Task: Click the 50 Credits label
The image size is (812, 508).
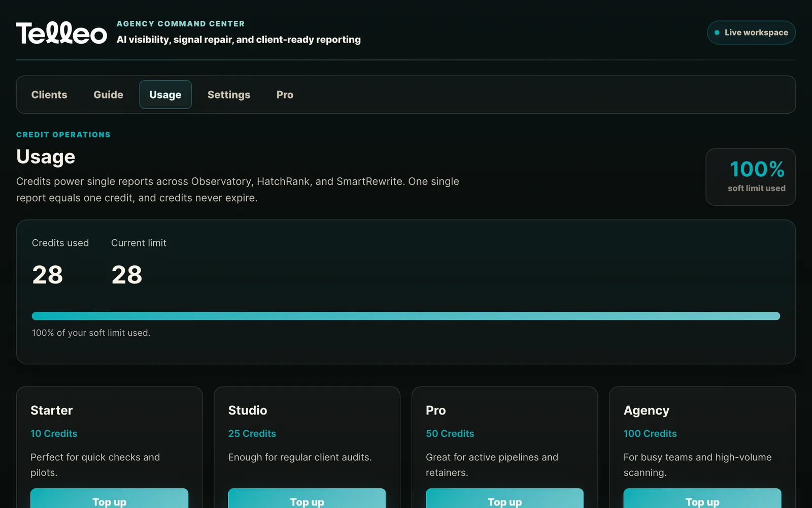Action: 450,433
